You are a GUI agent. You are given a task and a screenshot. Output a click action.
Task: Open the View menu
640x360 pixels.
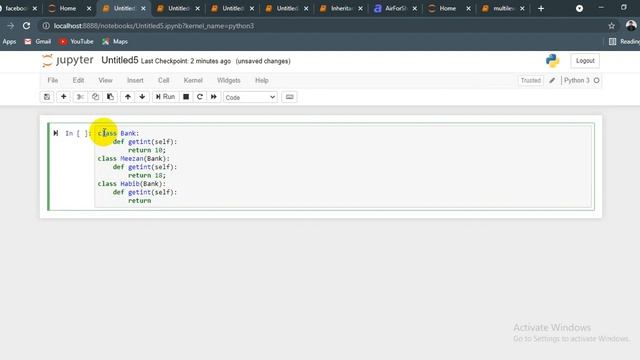[x=105, y=80]
